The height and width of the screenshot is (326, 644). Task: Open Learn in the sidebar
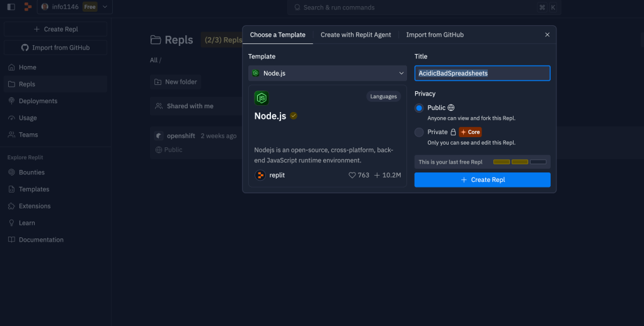point(55,223)
